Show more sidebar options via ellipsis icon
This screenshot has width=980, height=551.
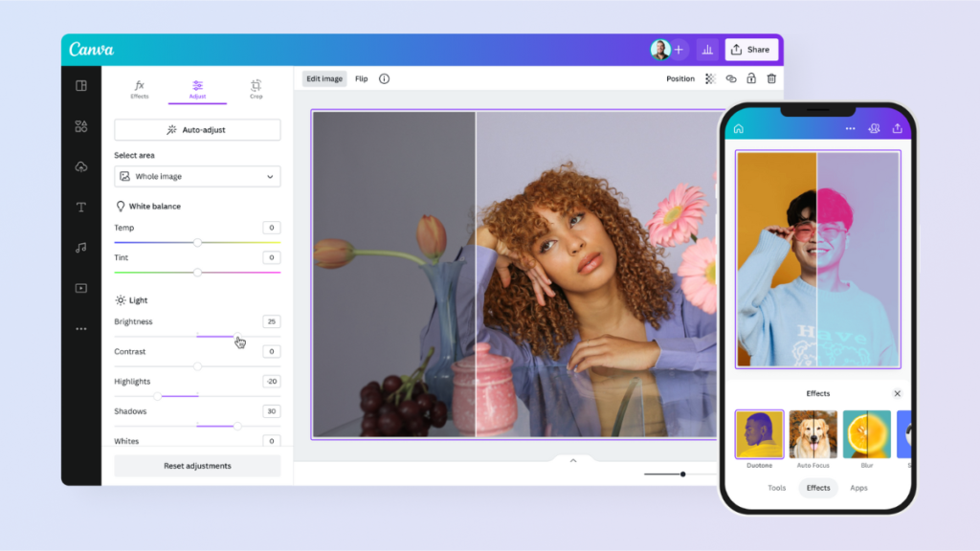81,328
